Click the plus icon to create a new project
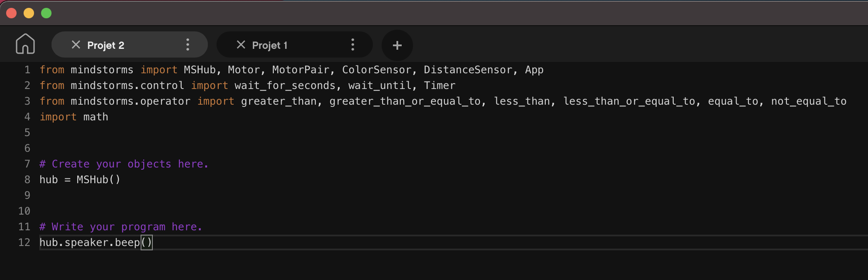The height and width of the screenshot is (280, 868). pyautogui.click(x=396, y=45)
